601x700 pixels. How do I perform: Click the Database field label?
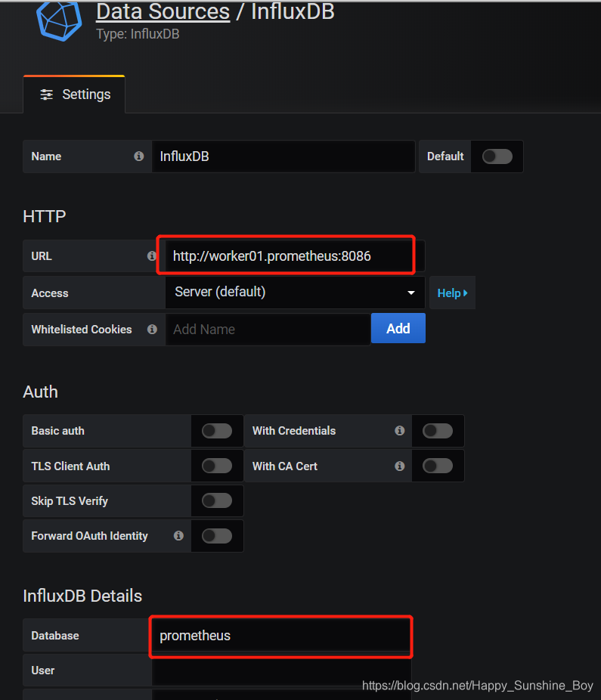(55, 636)
